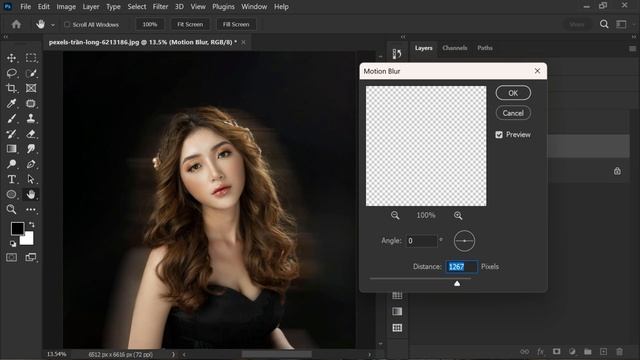Select the Smudge tool

coord(31,149)
